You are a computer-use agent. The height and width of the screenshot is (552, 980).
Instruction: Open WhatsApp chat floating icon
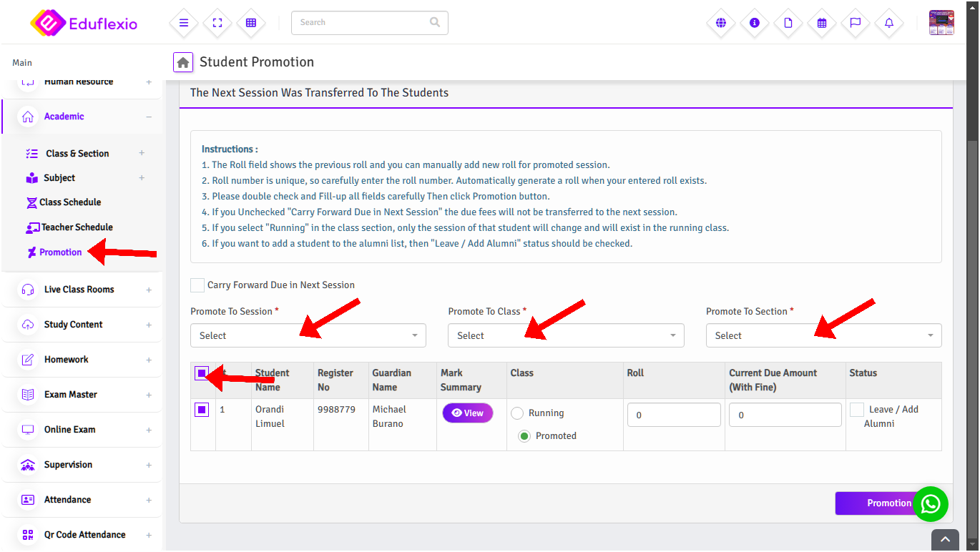coord(931,504)
